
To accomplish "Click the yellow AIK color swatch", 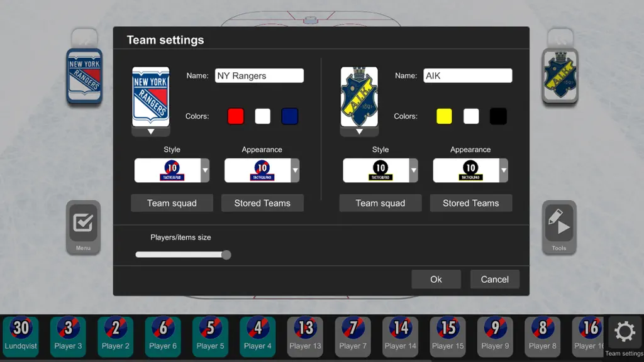I will click(444, 116).
